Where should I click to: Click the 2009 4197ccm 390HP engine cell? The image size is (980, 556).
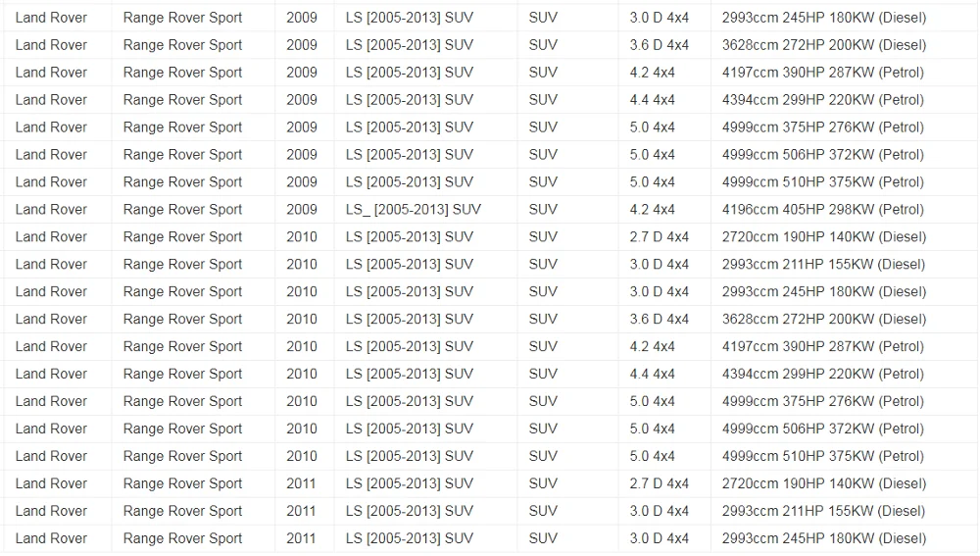(822, 72)
